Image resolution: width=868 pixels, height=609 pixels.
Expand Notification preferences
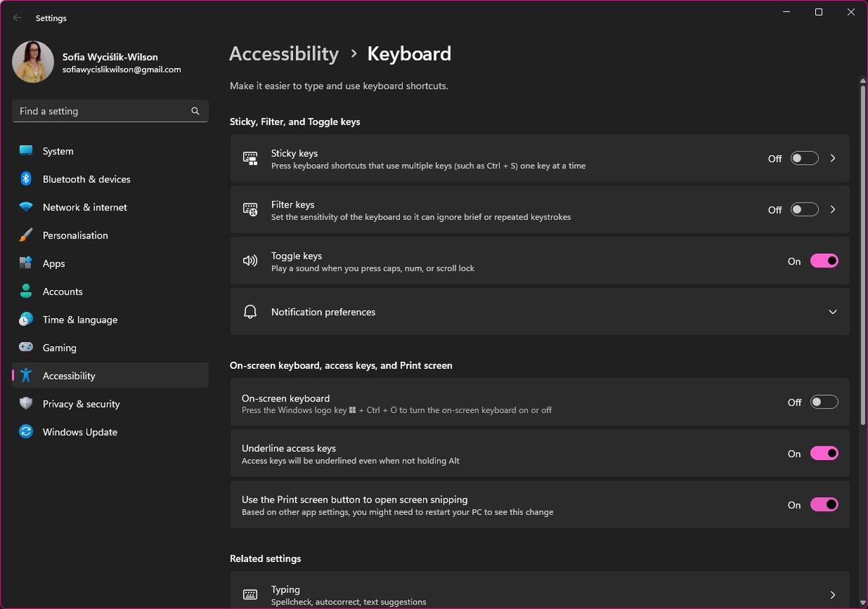pos(833,312)
